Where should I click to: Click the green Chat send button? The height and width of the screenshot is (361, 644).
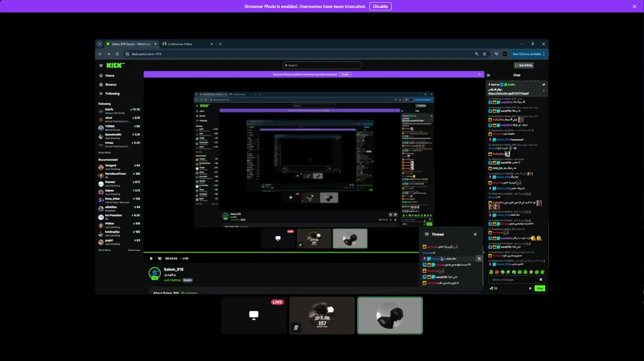click(x=540, y=288)
